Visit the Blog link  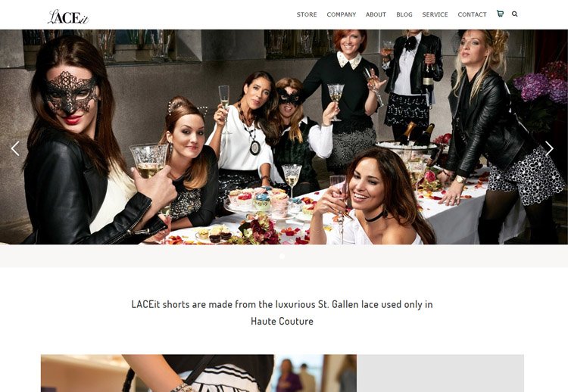click(x=404, y=14)
